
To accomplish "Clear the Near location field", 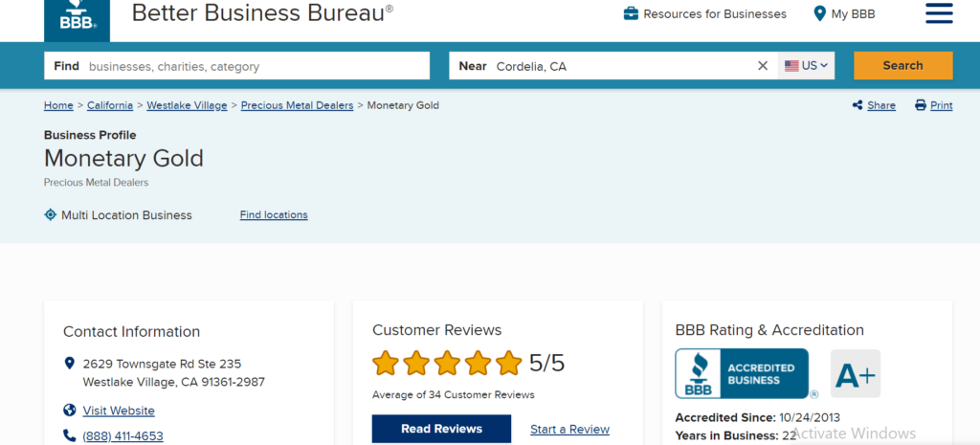I will [x=763, y=66].
